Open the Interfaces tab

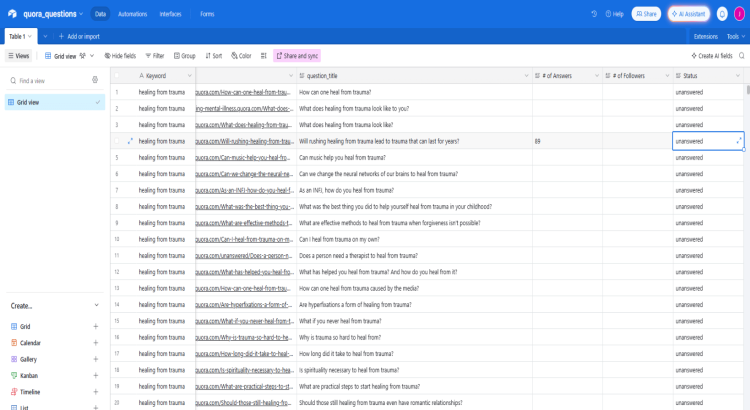[x=170, y=14]
